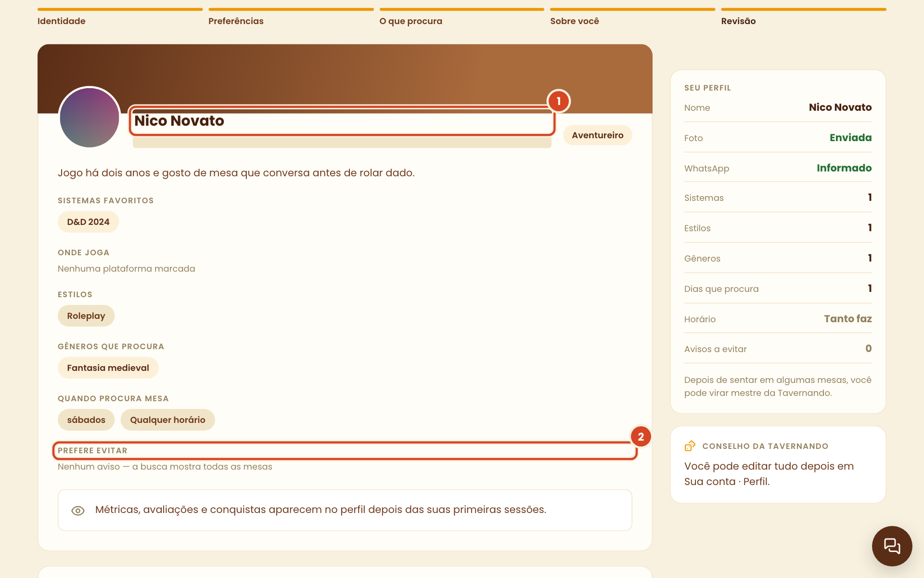The height and width of the screenshot is (578, 924).
Task: Click the Roleplay style chip
Action: (86, 316)
